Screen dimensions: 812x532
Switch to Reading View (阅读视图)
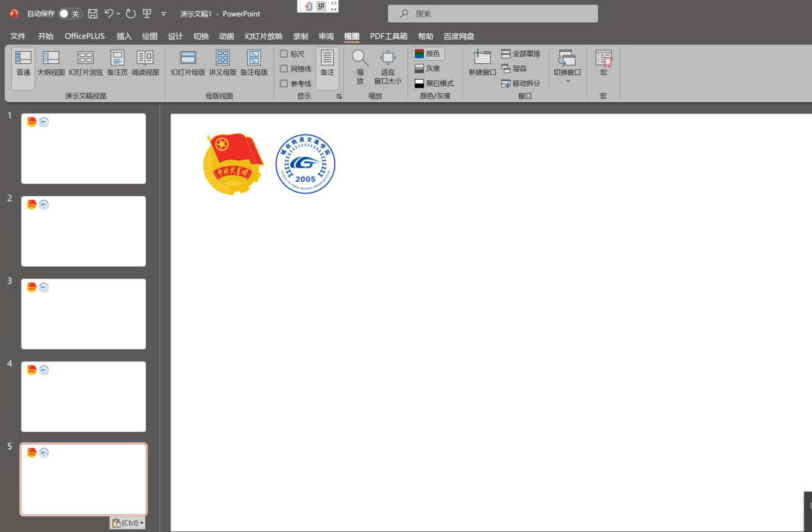click(145, 63)
